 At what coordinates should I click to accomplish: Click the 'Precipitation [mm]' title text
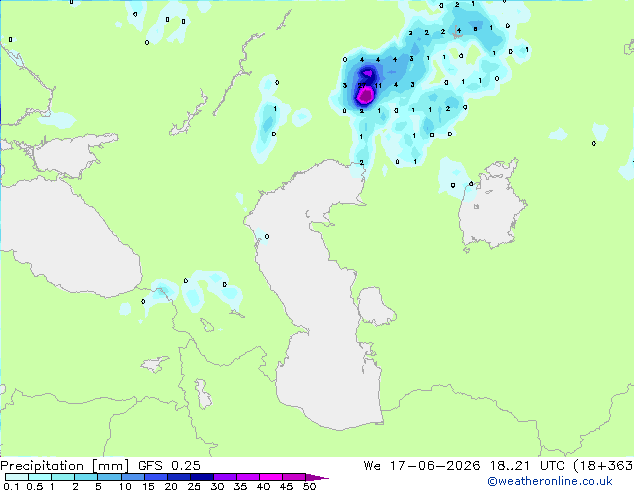pos(64,466)
